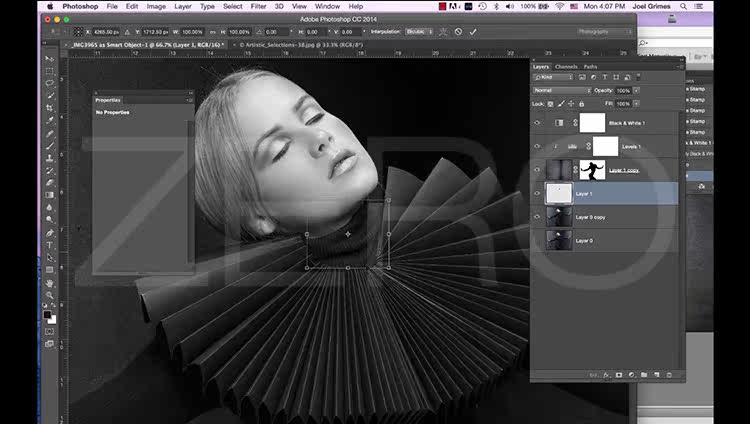750x424 pixels.
Task: Open the blend mode dropdown set to Normal
Action: pos(560,90)
